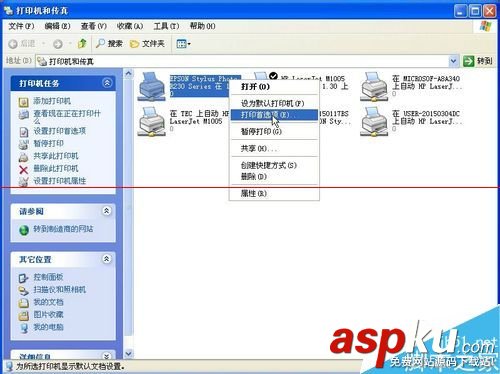Viewport: 500px width, 374px height.
Task: Open 我的文档 link
Action: (48, 302)
